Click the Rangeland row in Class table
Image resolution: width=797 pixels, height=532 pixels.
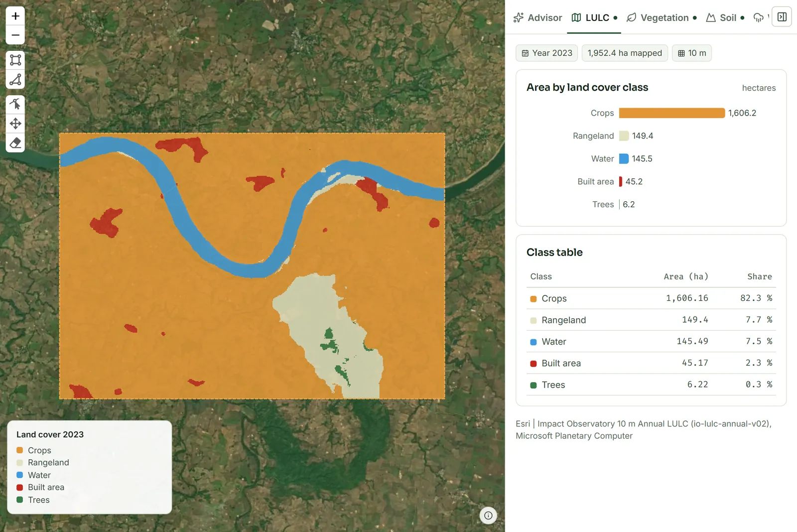click(x=651, y=320)
